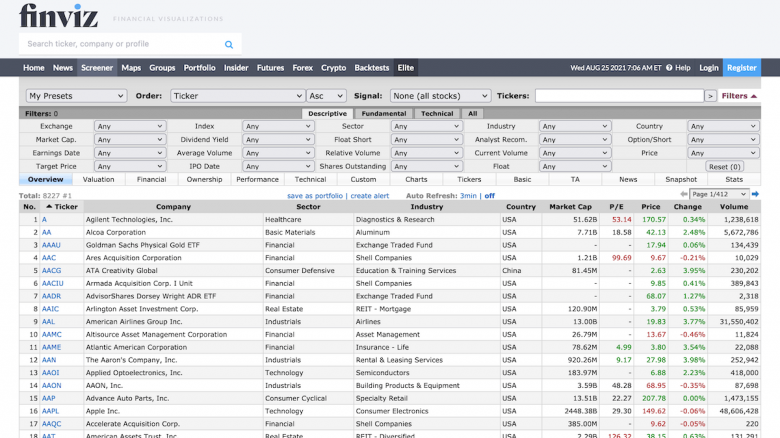Open the AAON ticker link

click(52, 386)
